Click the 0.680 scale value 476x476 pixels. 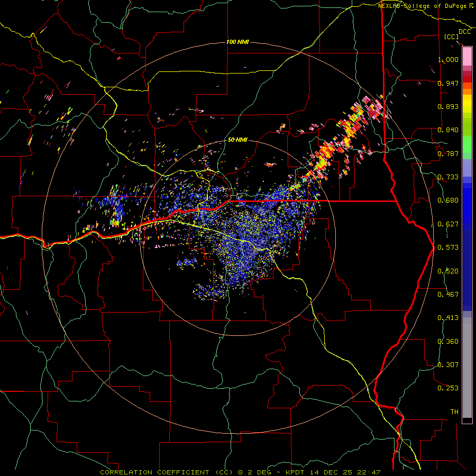point(448,200)
